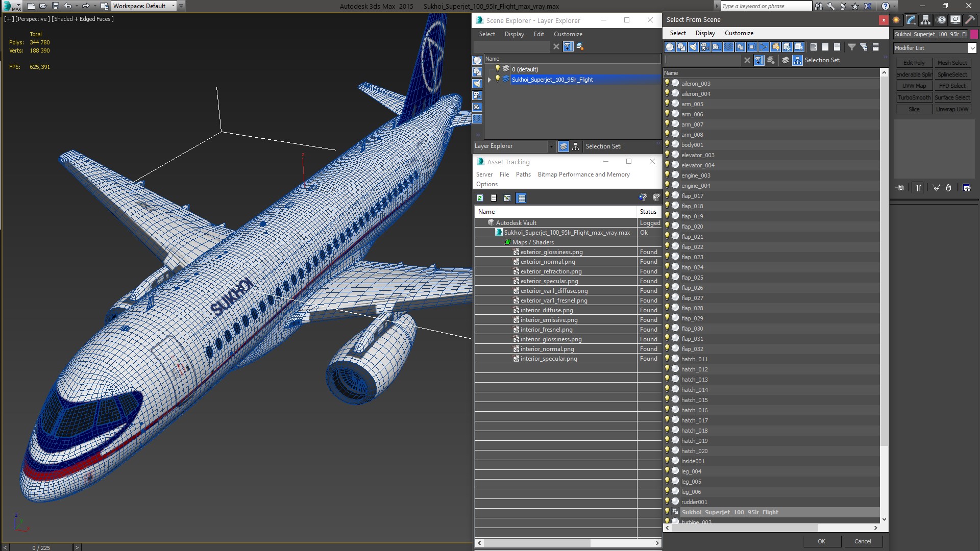Toggle light bulb visibility for aileron_003
The image size is (980, 551).
pos(667,83)
